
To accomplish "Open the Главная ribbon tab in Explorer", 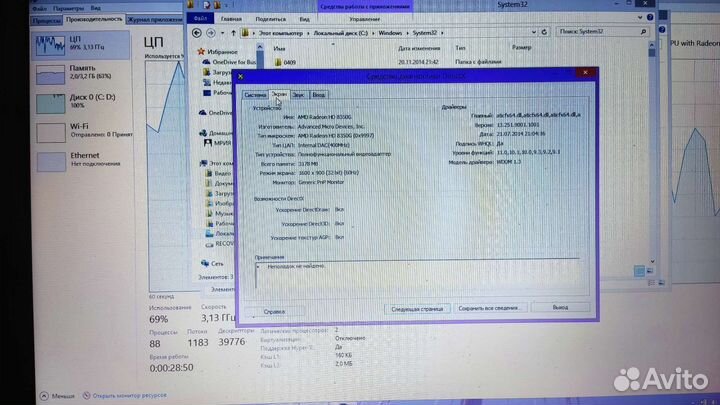I will [x=230, y=16].
